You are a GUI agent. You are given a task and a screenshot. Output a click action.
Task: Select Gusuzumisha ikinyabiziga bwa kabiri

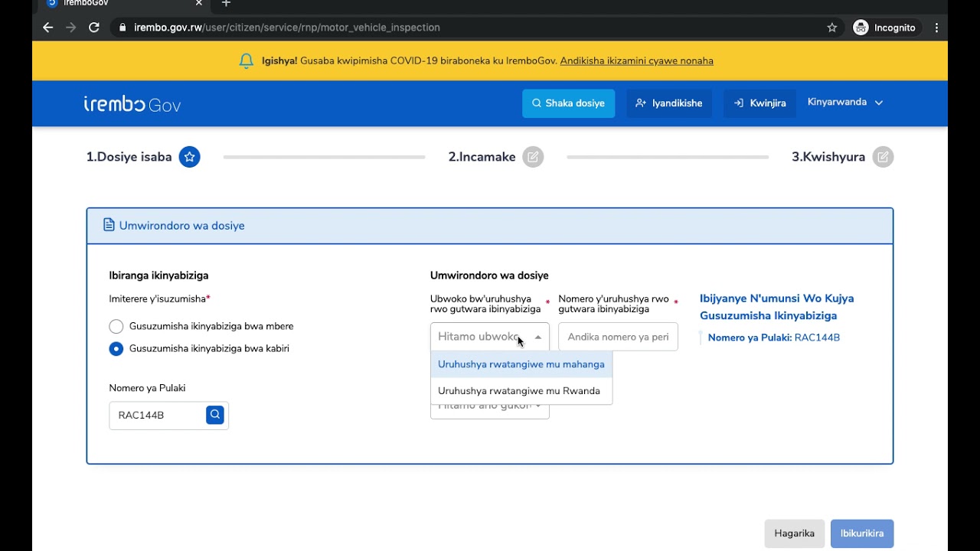(x=116, y=349)
